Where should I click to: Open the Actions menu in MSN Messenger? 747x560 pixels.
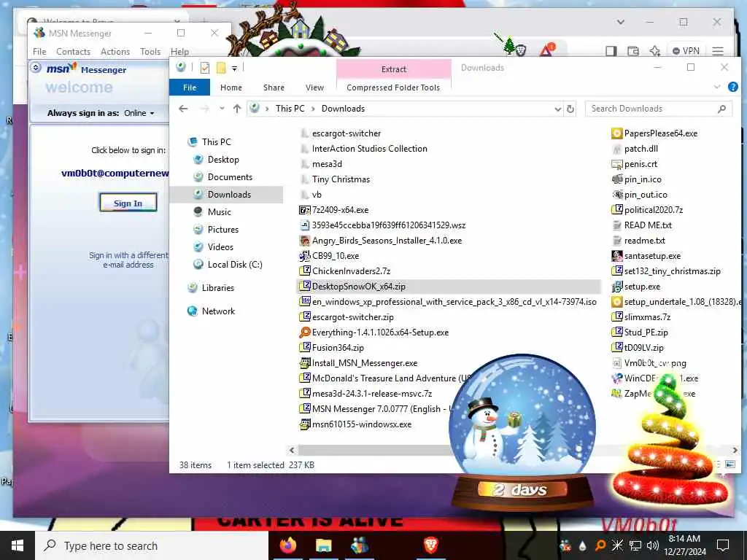[x=115, y=52]
